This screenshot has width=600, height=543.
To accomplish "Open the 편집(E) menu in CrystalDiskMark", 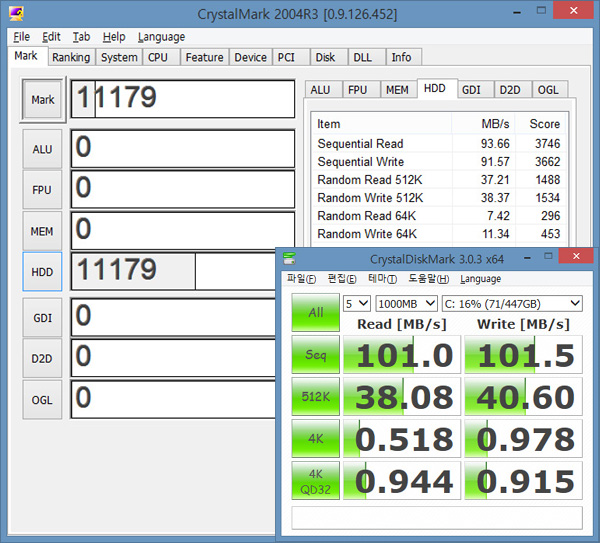I will (x=342, y=279).
